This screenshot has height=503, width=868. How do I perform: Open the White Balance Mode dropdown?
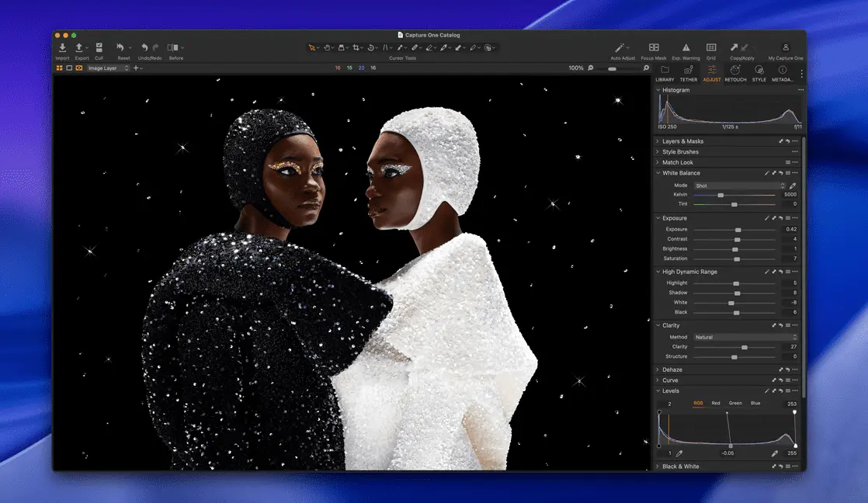point(739,186)
